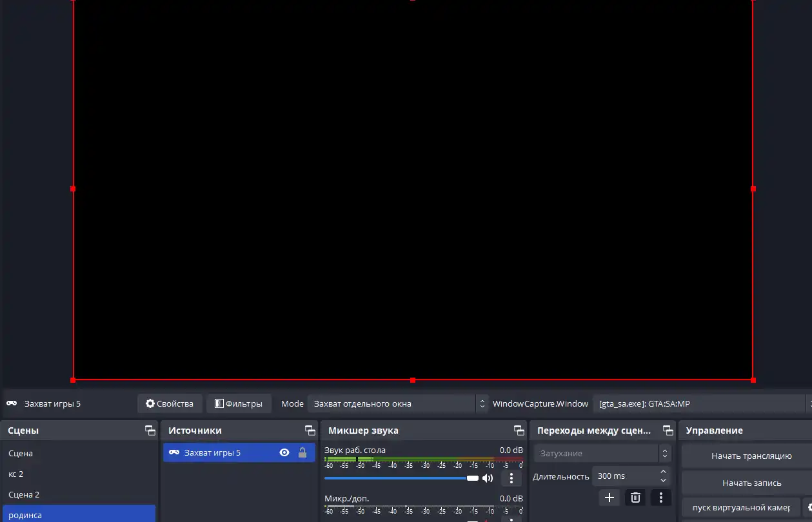Open Filters (Фильтры) for the source

click(239, 404)
